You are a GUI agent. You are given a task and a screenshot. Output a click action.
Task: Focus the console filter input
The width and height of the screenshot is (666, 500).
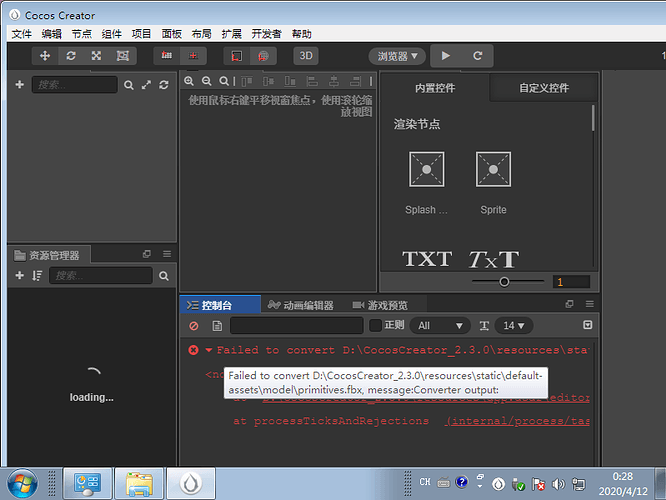point(296,325)
